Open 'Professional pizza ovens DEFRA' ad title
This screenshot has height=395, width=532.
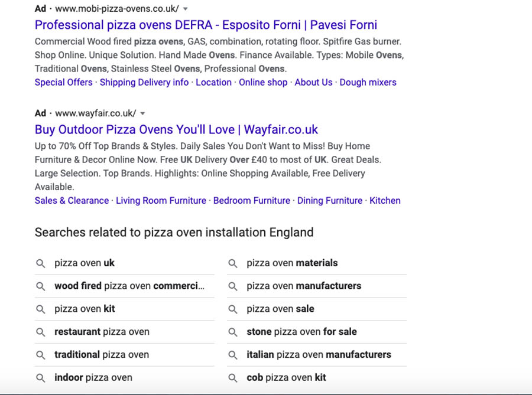[x=206, y=25]
